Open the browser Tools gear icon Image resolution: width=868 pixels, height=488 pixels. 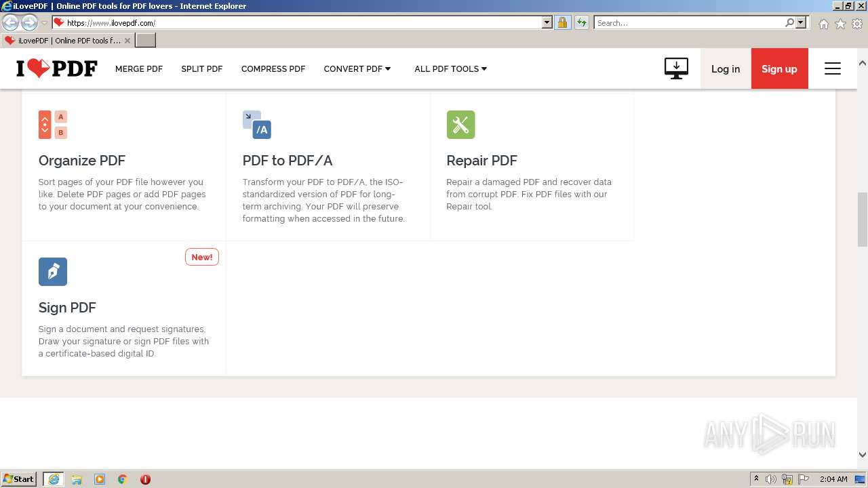click(x=857, y=24)
